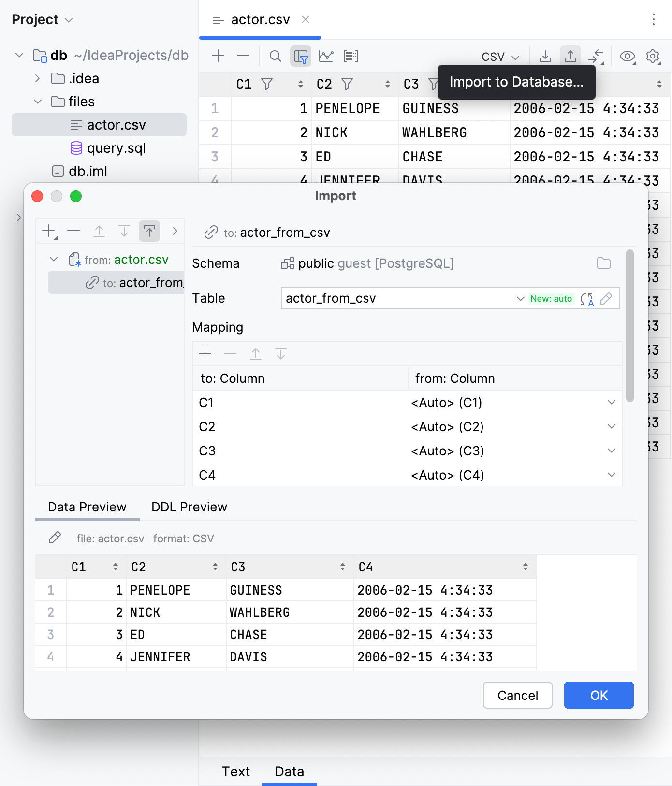Image resolution: width=672 pixels, height=786 pixels.
Task: Click the Add Row plus icon in editor toolbar
Action: 218,56
